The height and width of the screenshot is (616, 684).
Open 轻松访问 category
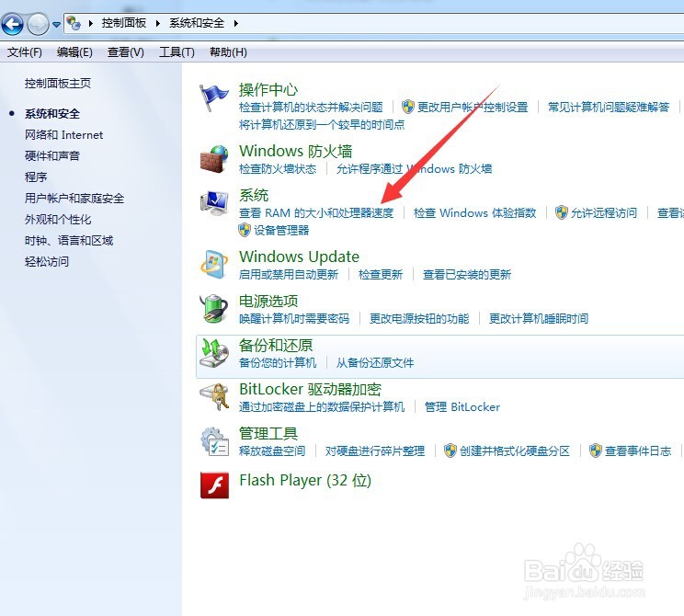click(47, 261)
